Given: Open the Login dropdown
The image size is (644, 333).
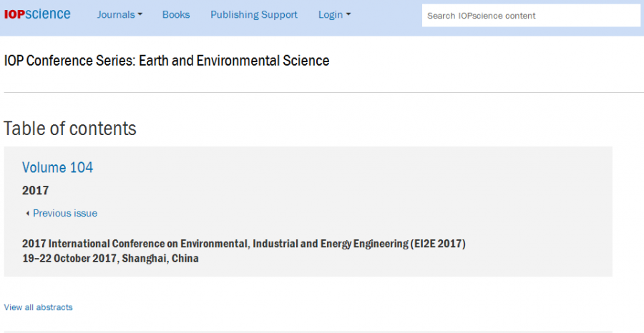Looking at the screenshot, I should (334, 15).
